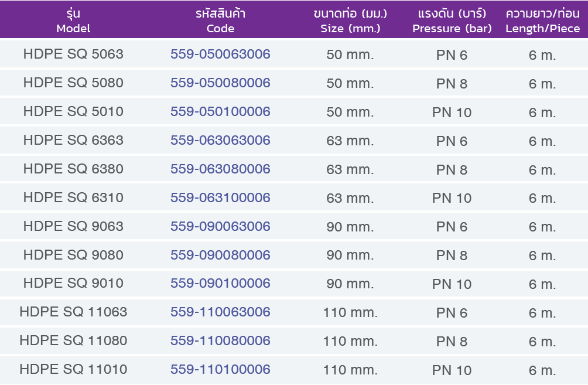Open product code link 559-050100006
The width and height of the screenshot is (588, 385).
(220, 111)
